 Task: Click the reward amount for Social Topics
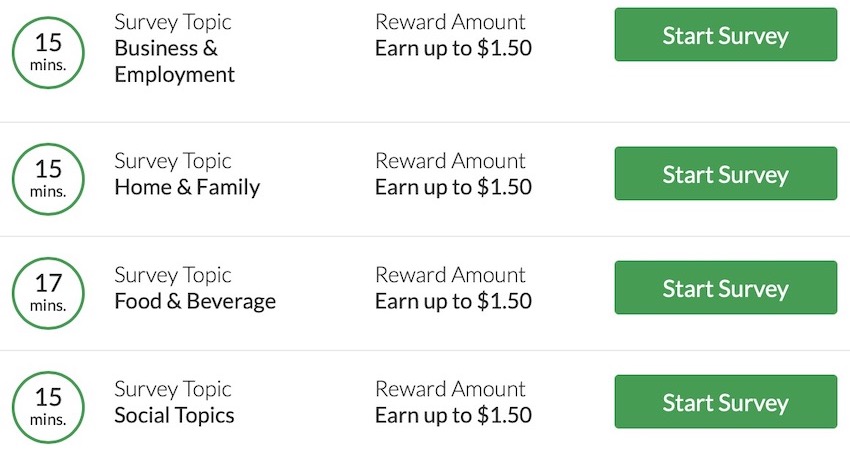(x=453, y=415)
